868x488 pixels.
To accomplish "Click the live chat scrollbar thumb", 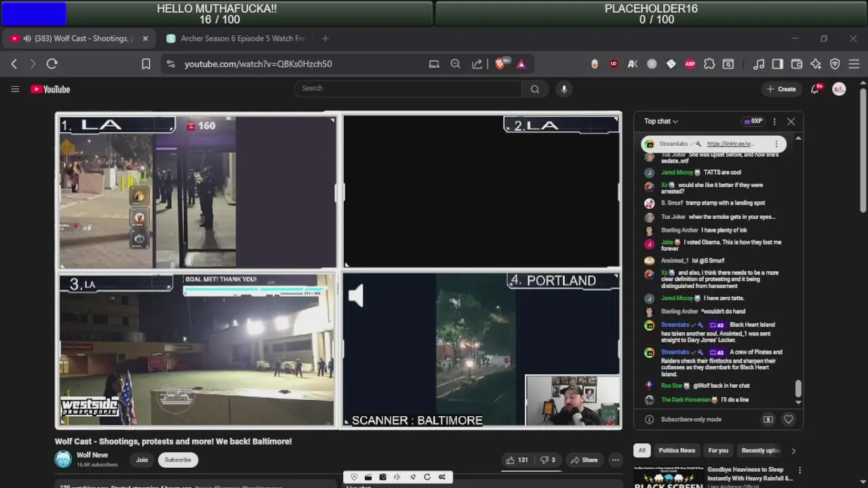I will (798, 388).
